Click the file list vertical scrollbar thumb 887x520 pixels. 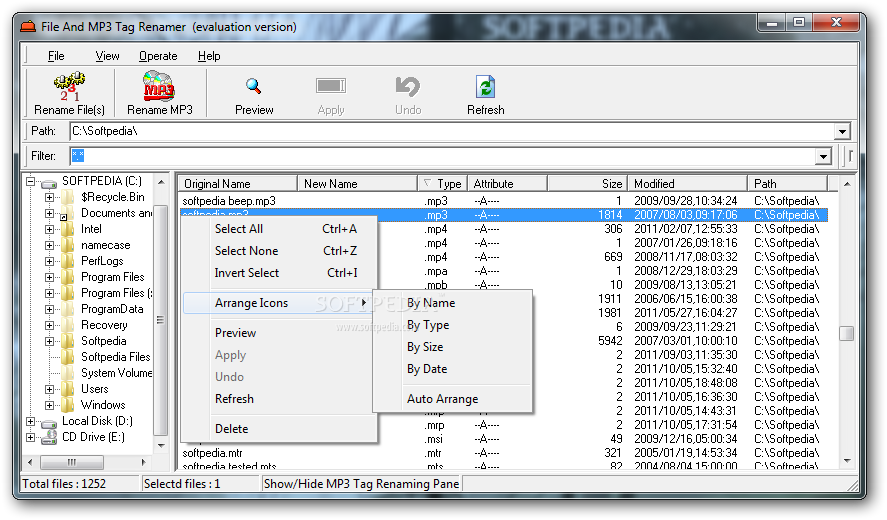(x=847, y=333)
